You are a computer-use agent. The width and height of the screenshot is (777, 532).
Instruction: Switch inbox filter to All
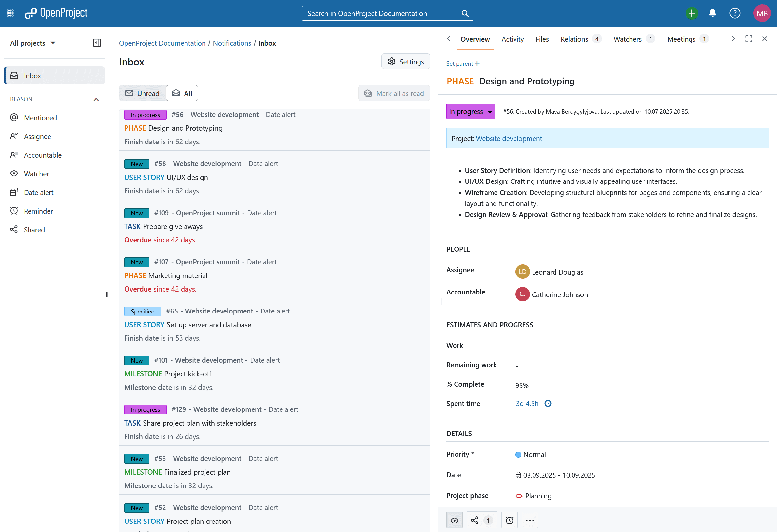point(182,93)
